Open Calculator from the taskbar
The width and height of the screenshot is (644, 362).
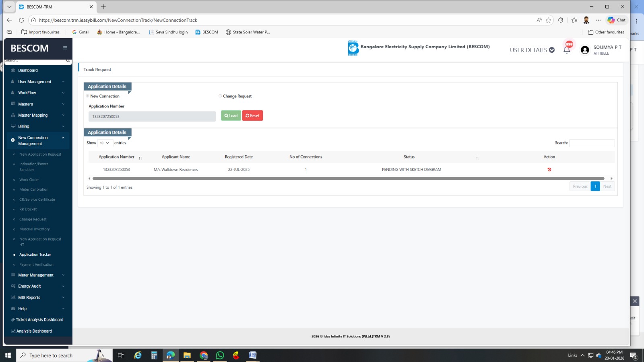pyautogui.click(x=154, y=355)
